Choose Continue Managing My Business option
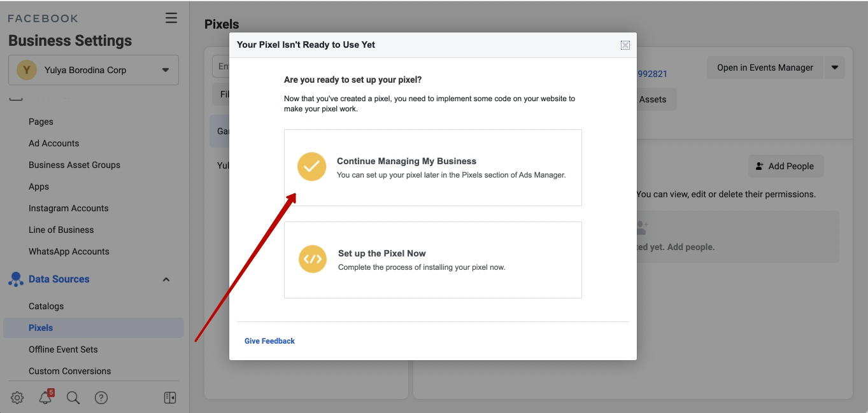The width and height of the screenshot is (868, 413). [x=433, y=168]
